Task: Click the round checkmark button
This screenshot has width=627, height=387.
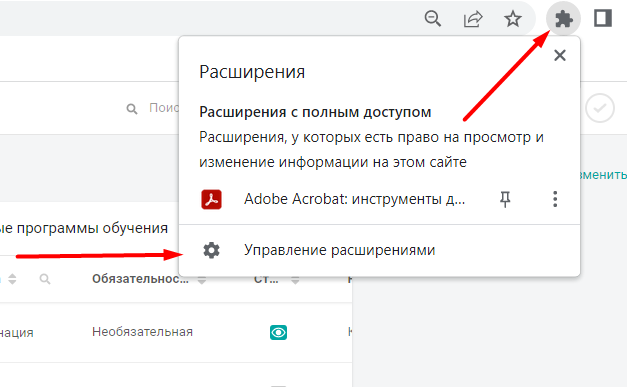Action: (600, 108)
